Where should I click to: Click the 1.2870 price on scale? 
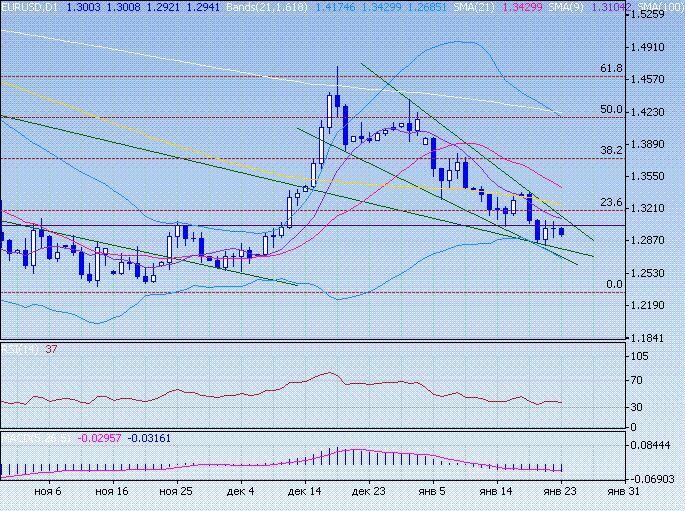tap(650, 240)
